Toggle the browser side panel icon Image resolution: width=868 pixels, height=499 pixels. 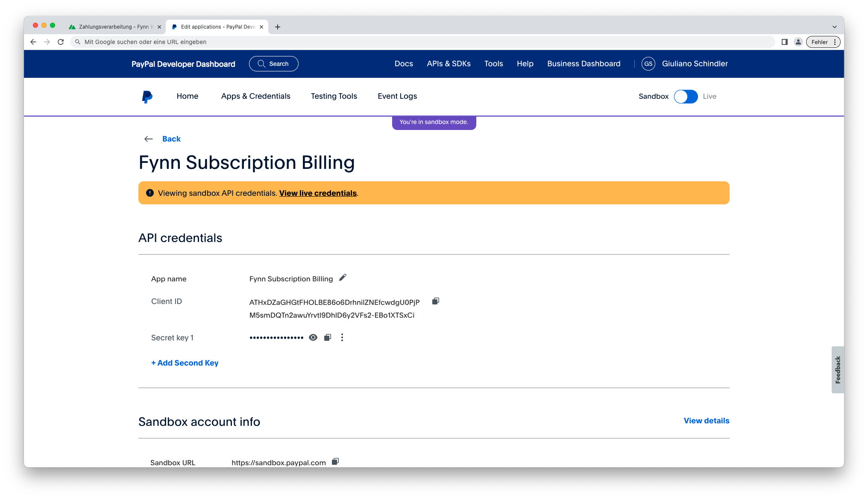click(x=785, y=42)
